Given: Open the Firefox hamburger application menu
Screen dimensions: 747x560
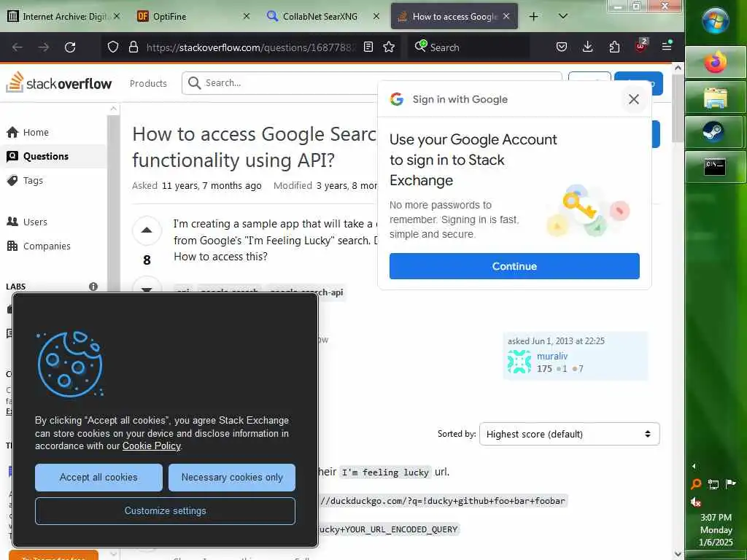Looking at the screenshot, I should pos(667,46).
